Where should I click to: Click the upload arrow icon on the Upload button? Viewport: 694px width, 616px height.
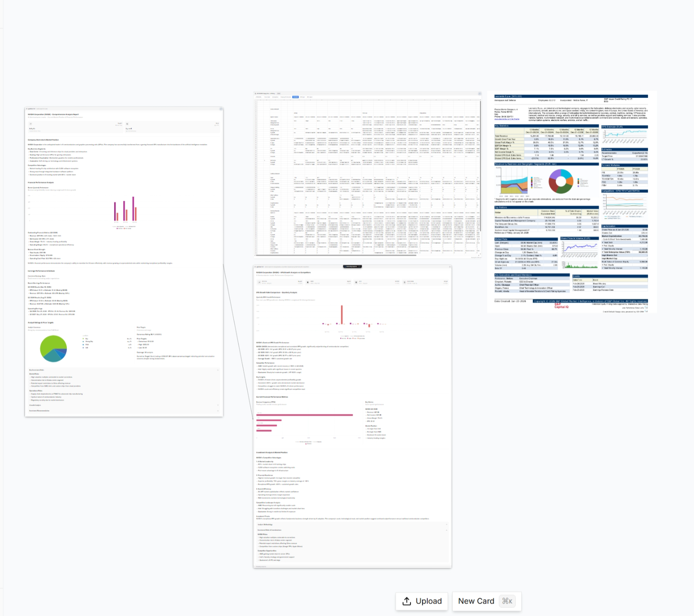point(407,601)
